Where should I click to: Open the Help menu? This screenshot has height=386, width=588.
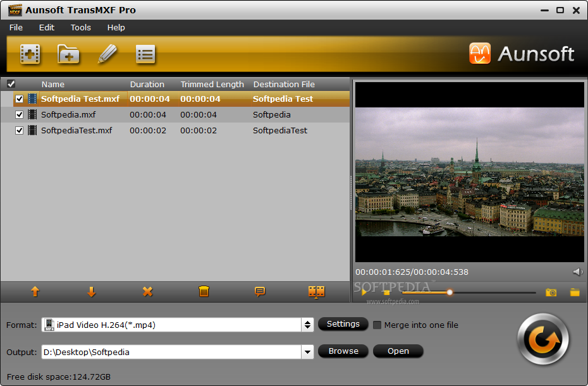[x=116, y=27]
